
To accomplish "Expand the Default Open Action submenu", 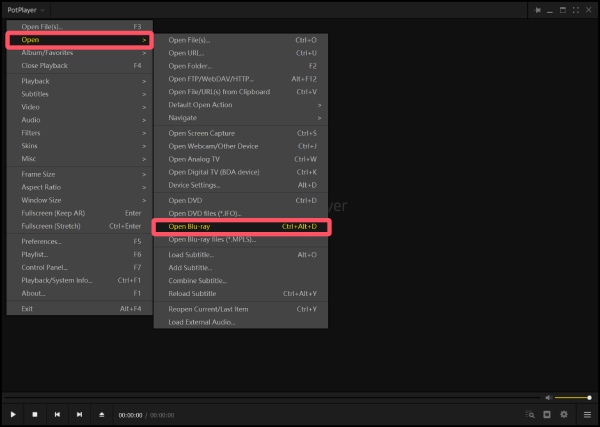I will point(241,105).
